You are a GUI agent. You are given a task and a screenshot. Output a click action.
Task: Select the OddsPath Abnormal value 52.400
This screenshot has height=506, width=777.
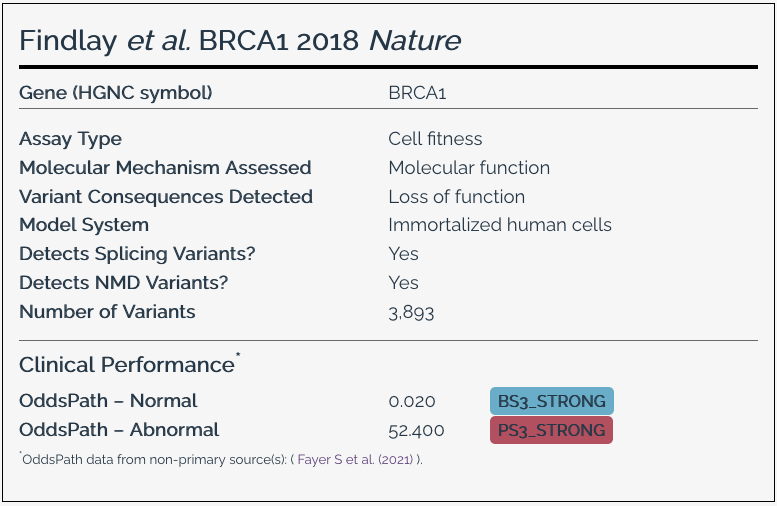tap(416, 431)
